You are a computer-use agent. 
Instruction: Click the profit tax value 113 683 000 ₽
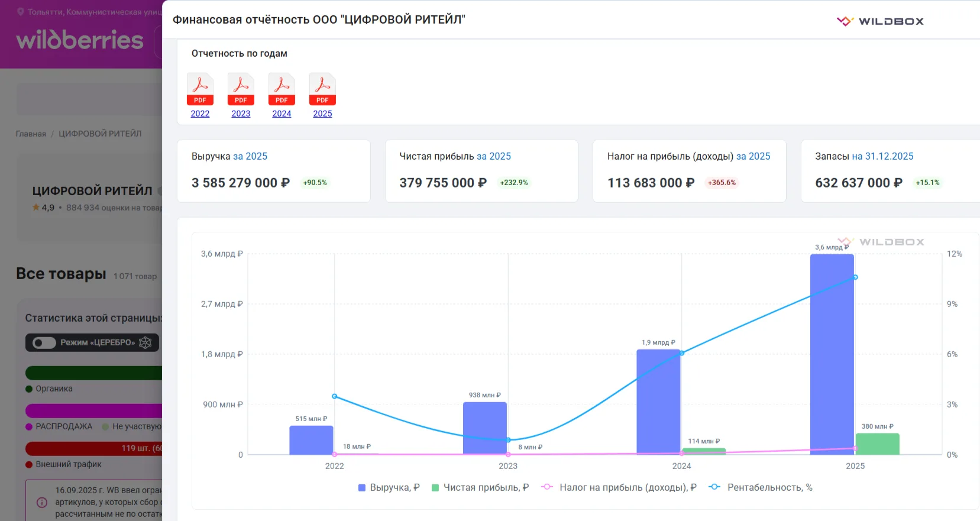click(651, 183)
